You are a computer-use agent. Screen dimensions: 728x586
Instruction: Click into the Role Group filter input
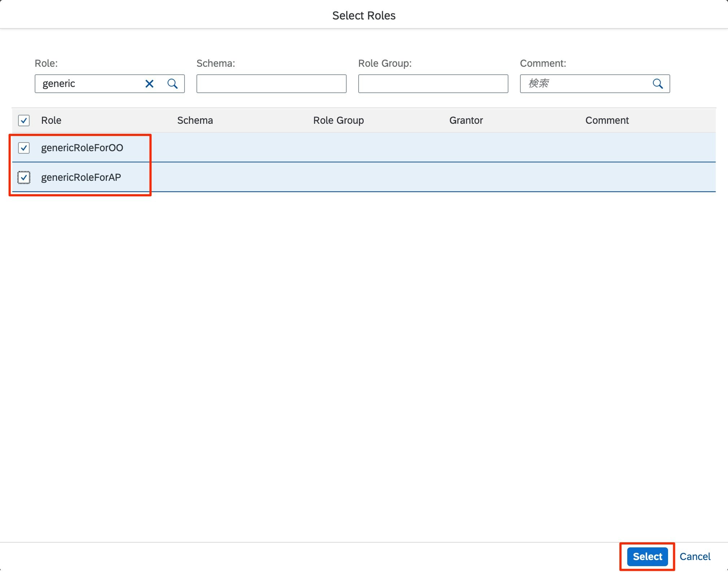(433, 84)
